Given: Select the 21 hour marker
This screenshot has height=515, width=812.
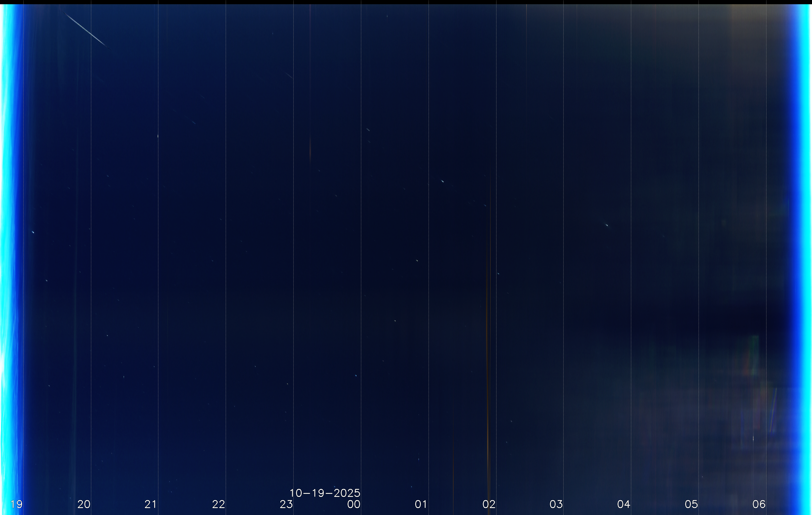Looking at the screenshot, I should [x=151, y=504].
